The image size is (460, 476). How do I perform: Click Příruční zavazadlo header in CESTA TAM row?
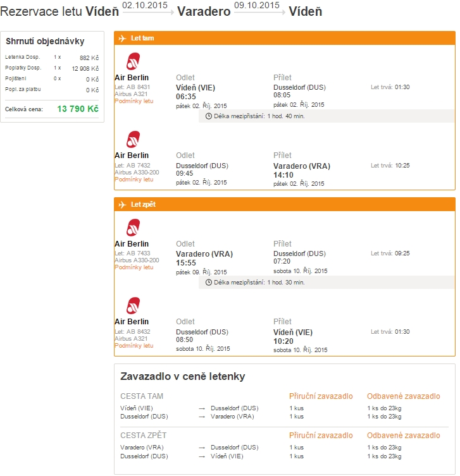point(321,396)
